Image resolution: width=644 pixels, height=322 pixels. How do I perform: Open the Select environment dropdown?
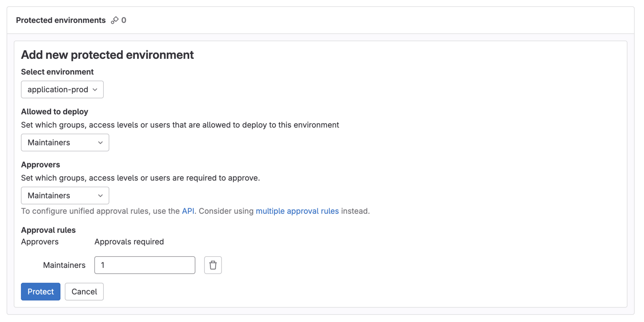62,90
